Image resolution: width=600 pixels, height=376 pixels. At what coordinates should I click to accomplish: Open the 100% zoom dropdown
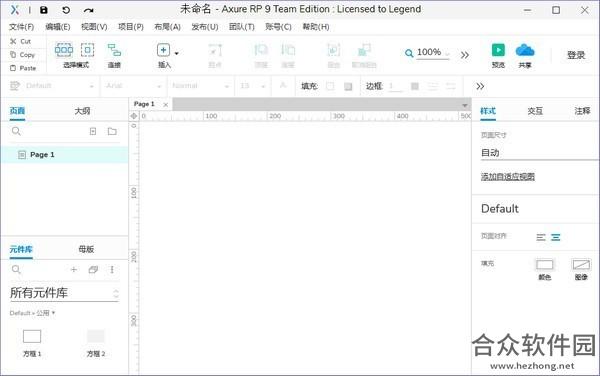tap(447, 54)
